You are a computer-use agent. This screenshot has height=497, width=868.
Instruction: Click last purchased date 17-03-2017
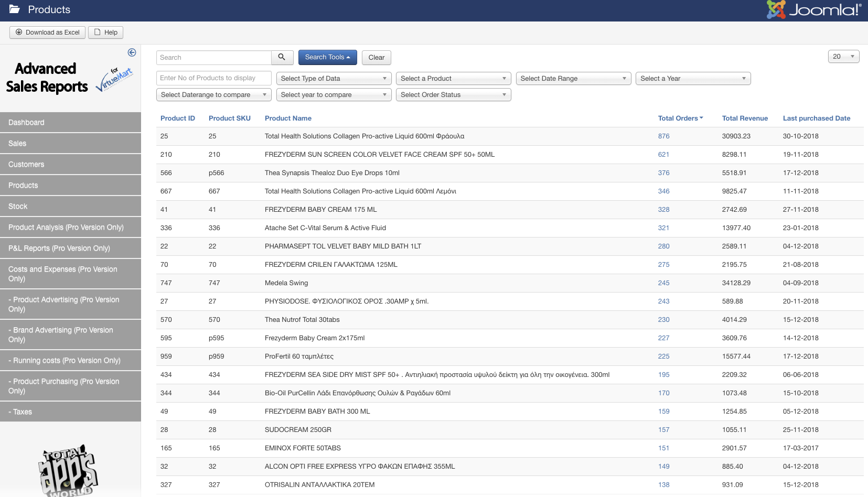pos(800,448)
